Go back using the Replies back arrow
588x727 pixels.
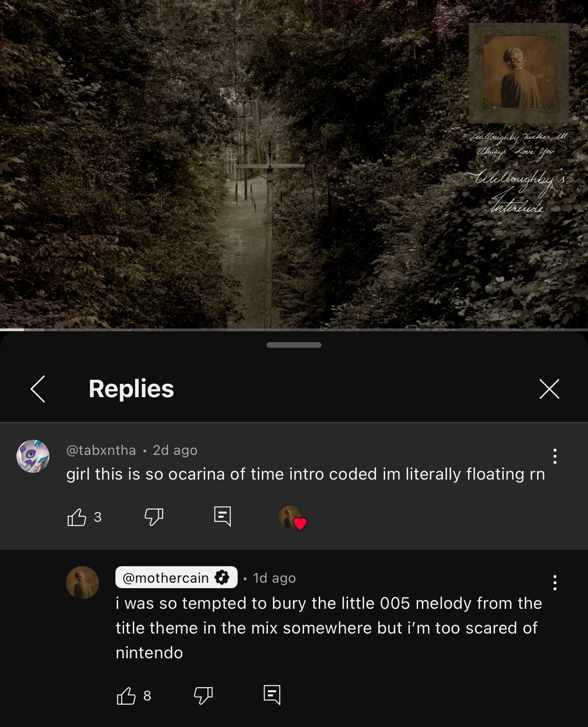[38, 389]
